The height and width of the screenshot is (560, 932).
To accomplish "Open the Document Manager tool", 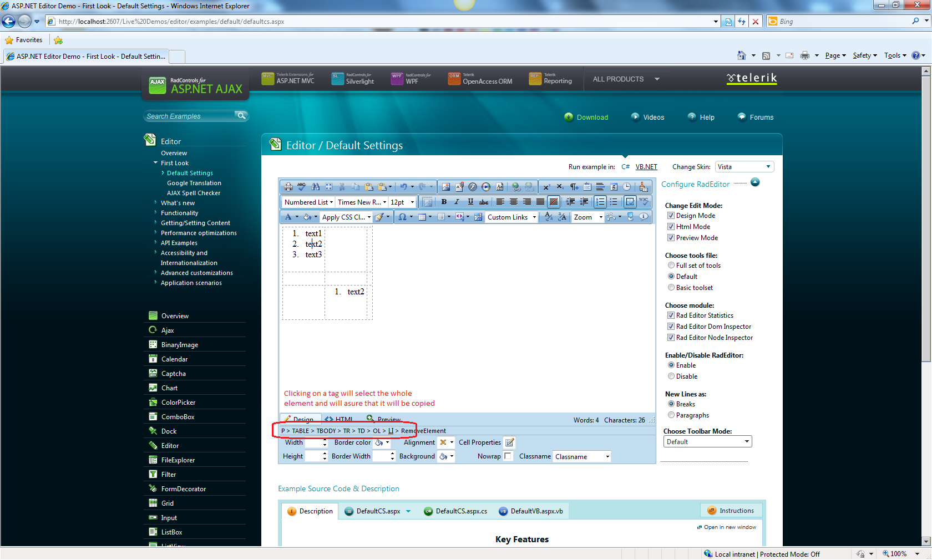I will point(459,187).
